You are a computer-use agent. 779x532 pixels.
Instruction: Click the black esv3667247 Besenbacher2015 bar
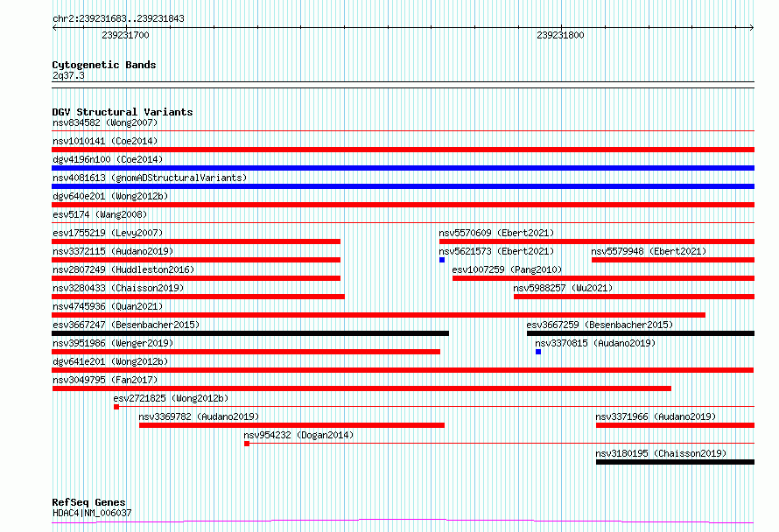tap(250, 333)
